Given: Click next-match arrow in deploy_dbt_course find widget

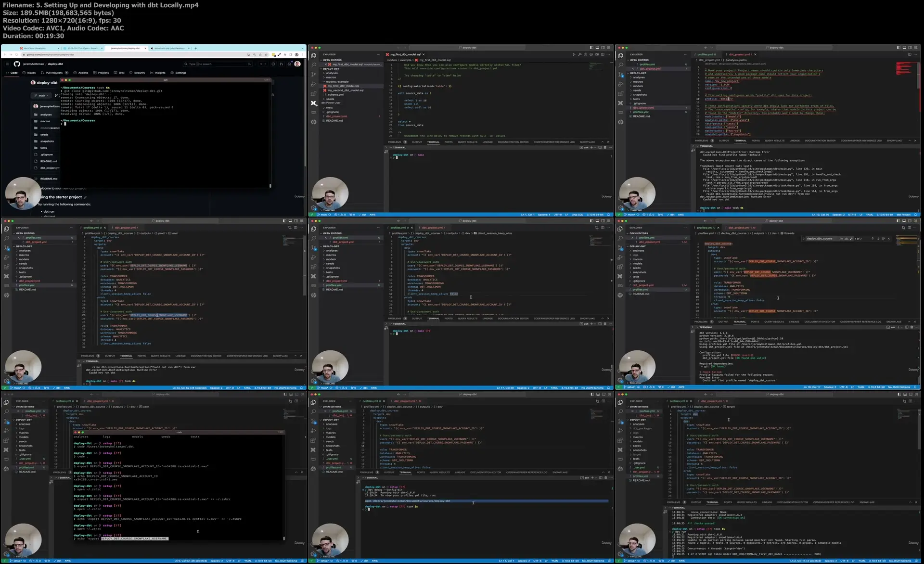Looking at the screenshot, I should point(878,239).
